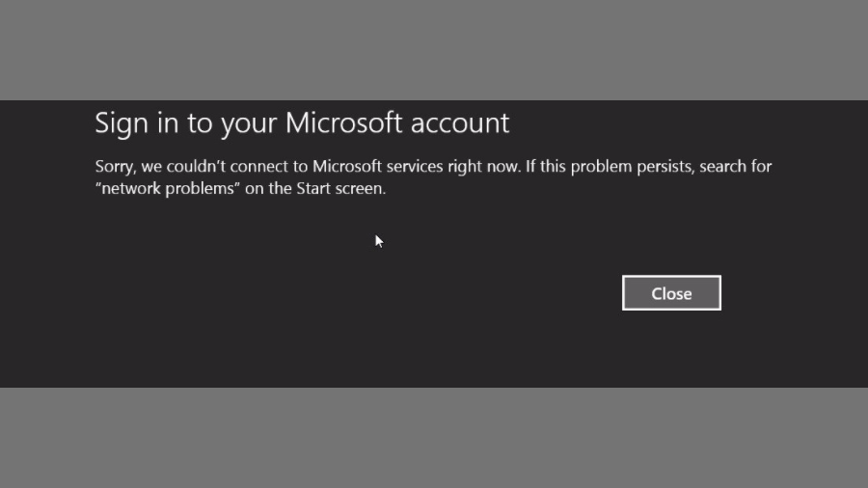The width and height of the screenshot is (868, 488).
Task: Click the quoted "network problems" phrase
Action: tap(168, 189)
